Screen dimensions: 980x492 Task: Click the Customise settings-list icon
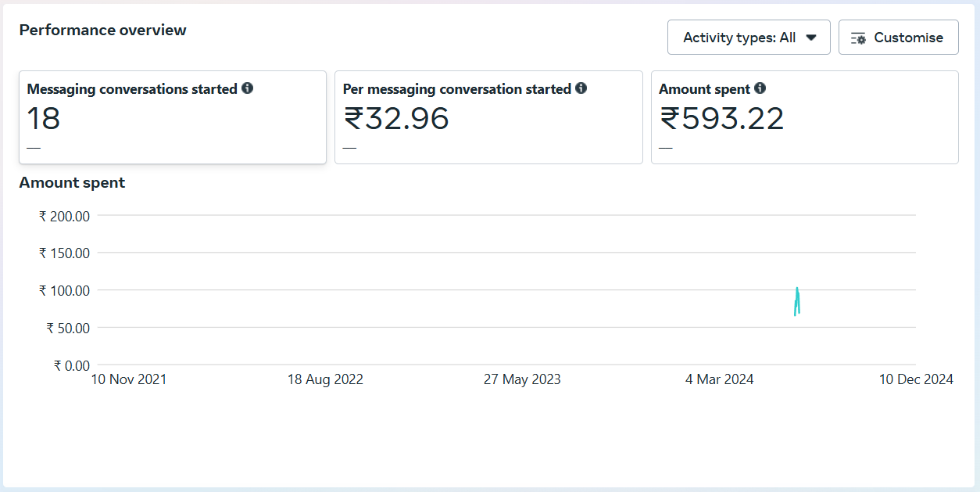tap(858, 38)
